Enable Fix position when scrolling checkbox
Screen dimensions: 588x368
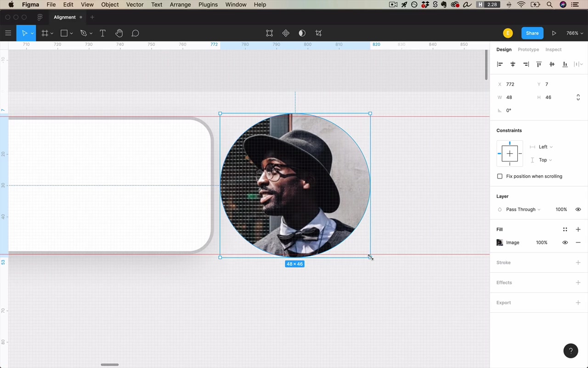[500, 176]
